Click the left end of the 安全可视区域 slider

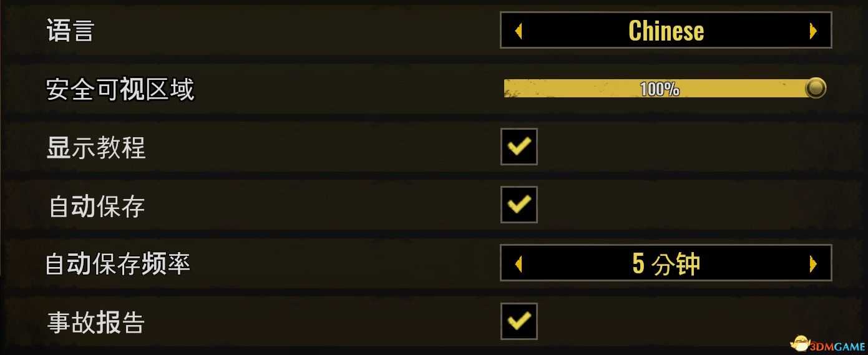tap(509, 89)
